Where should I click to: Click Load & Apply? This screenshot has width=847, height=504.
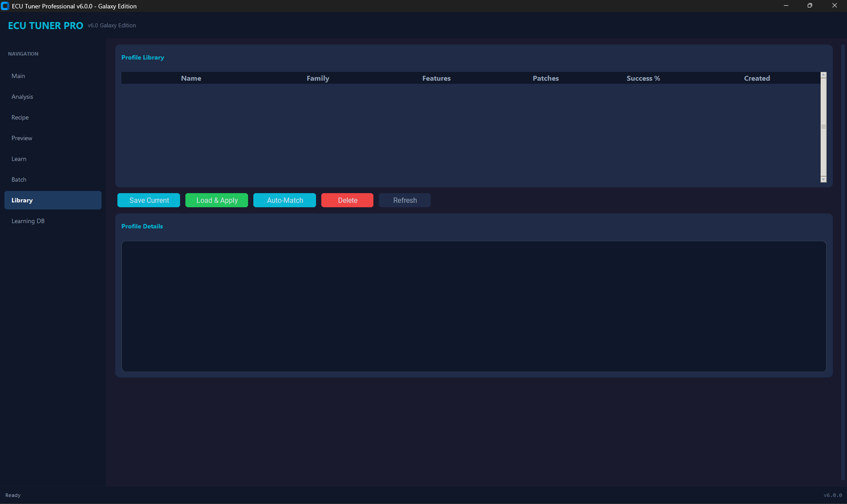tap(216, 200)
